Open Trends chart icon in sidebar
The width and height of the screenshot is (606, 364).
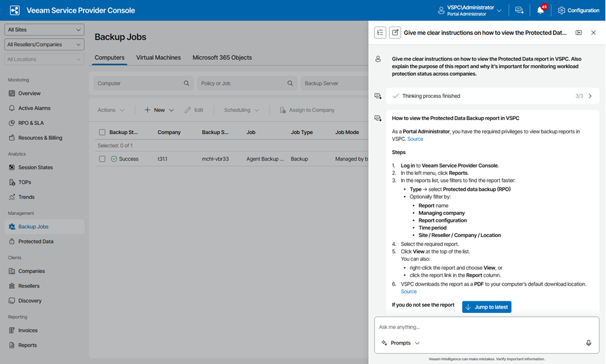click(x=12, y=197)
